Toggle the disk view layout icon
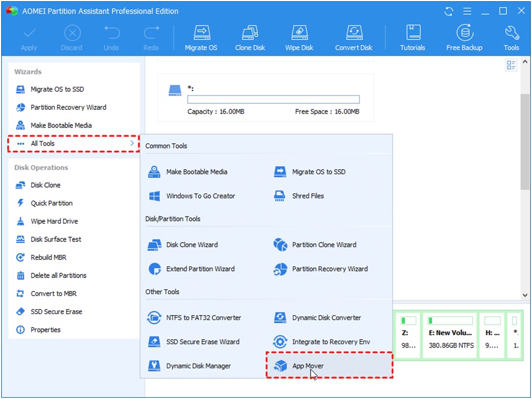The image size is (532, 399). [x=511, y=66]
